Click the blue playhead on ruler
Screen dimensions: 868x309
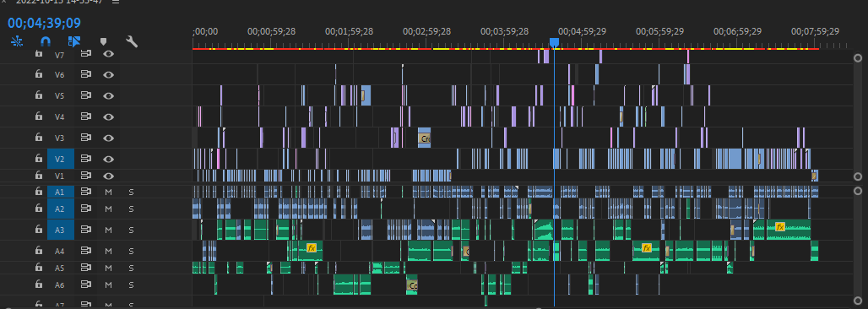(554, 42)
